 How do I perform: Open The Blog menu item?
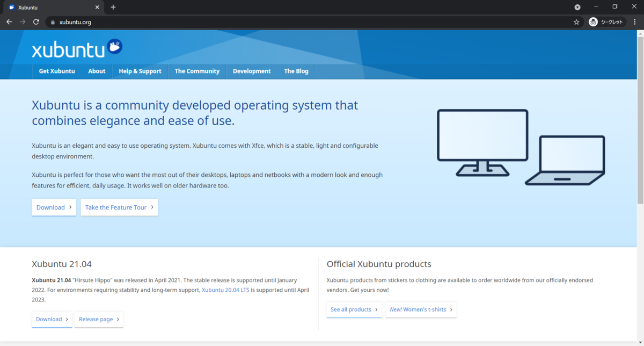[x=296, y=71]
